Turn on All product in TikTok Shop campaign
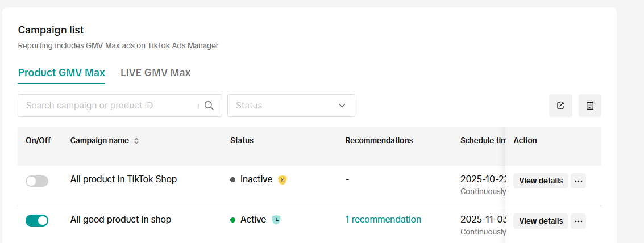The width and height of the screenshot is (644, 243). pyautogui.click(x=37, y=181)
